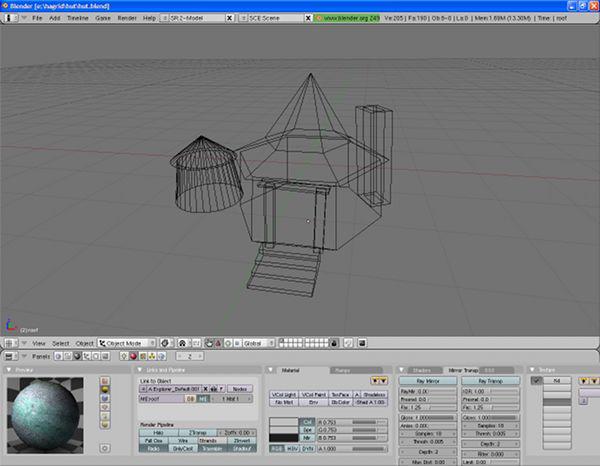Image resolution: width=600 pixels, height=466 pixels.
Task: Switch to the Shaders tab
Action: coord(422,370)
